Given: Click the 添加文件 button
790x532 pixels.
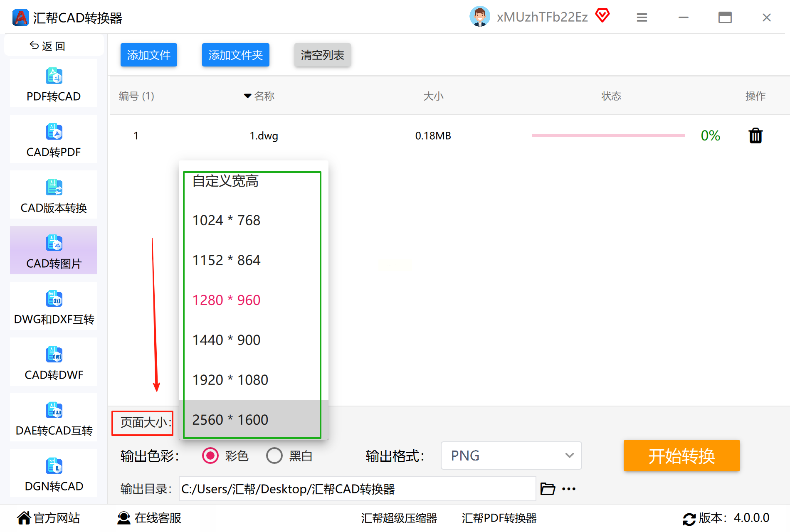Looking at the screenshot, I should (x=149, y=55).
